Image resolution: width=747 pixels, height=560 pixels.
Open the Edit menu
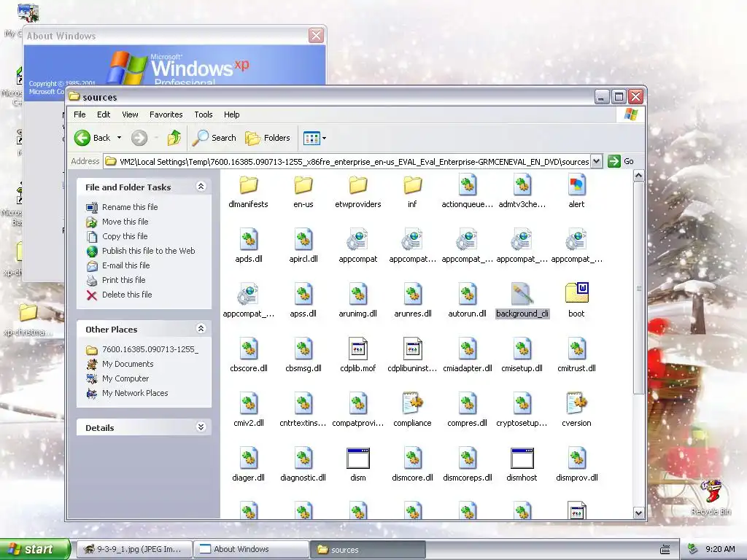[x=104, y=114]
